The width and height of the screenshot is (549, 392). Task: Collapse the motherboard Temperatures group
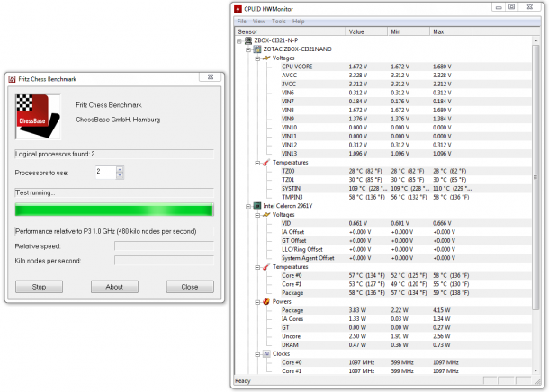pos(257,163)
